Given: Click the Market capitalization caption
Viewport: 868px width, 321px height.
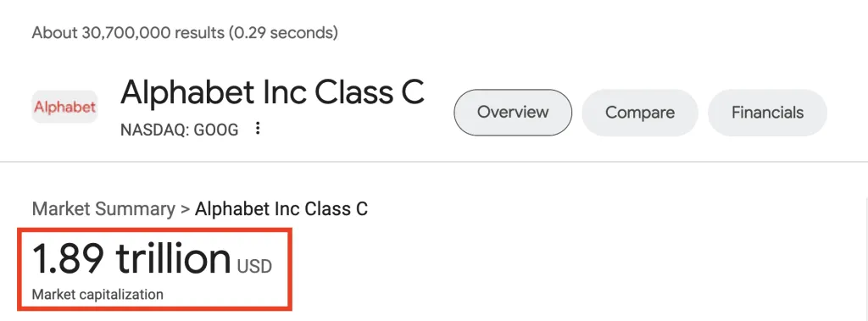Looking at the screenshot, I should 97,295.
